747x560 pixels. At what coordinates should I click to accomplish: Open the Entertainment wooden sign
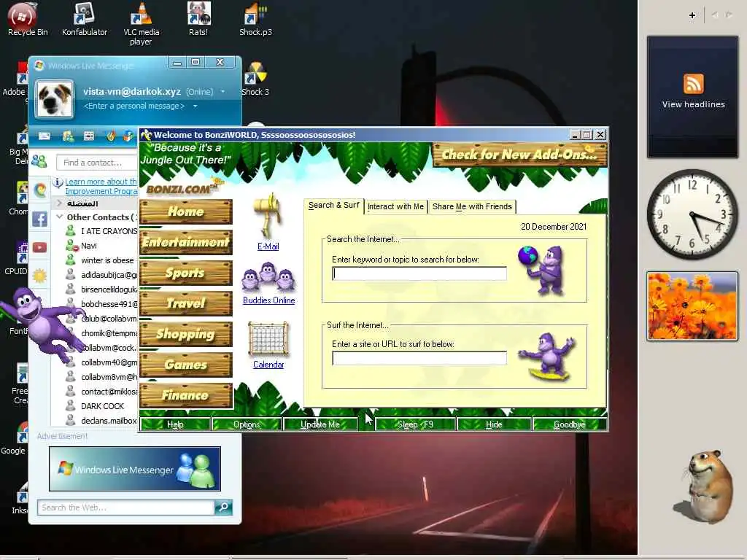[186, 242]
